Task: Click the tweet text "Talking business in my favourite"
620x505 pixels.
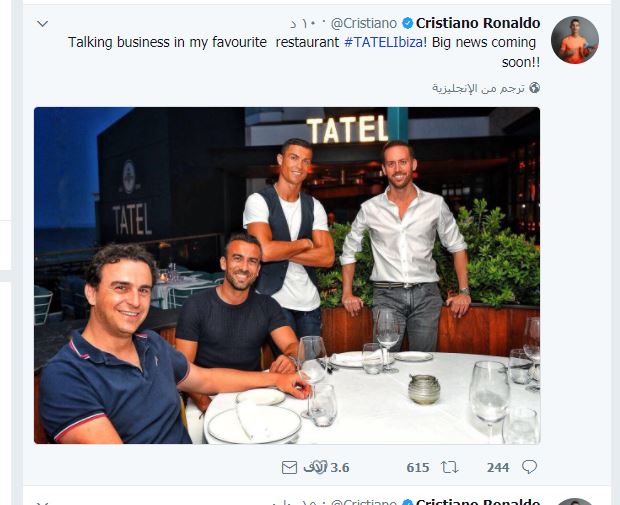Action: coord(170,43)
